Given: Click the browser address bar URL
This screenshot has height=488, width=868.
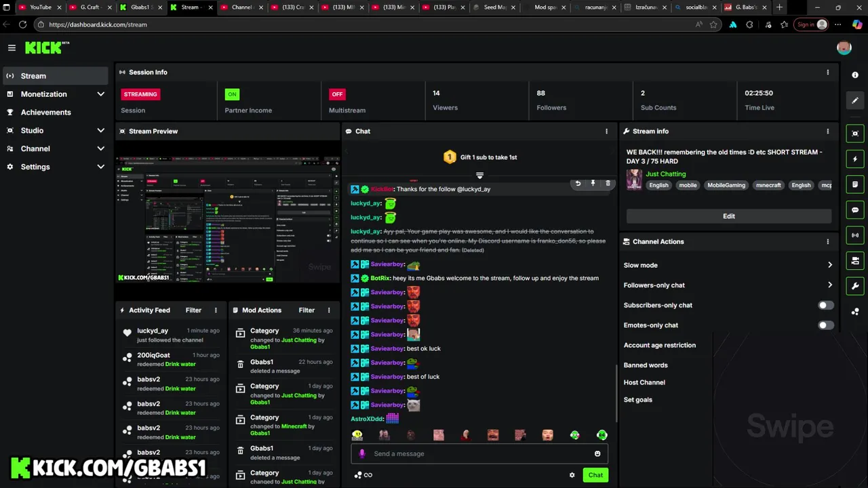Looking at the screenshot, I should pos(98,24).
